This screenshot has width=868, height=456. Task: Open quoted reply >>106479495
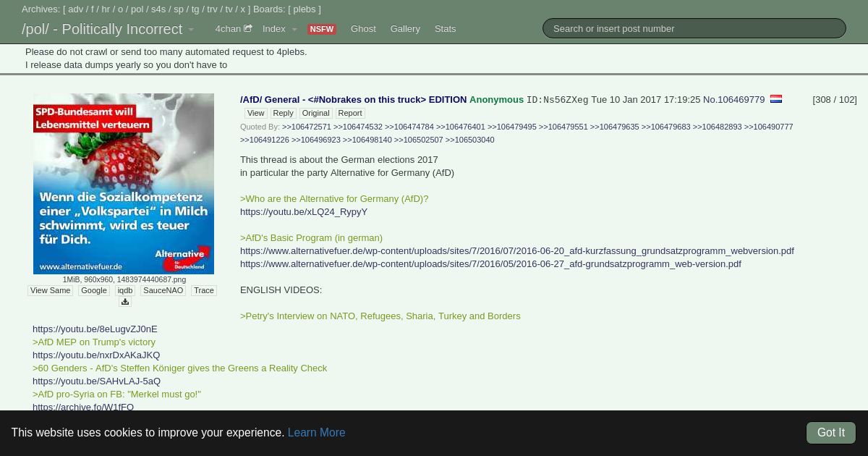[512, 127]
